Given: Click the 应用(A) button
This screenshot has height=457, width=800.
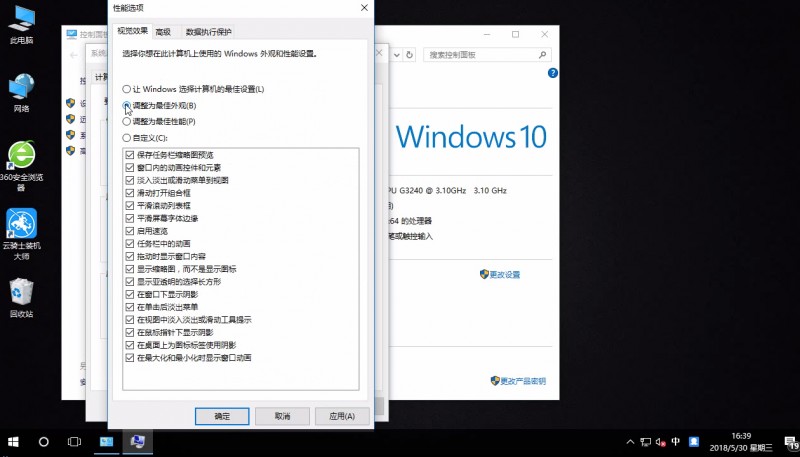Looking at the screenshot, I should tap(342, 416).
